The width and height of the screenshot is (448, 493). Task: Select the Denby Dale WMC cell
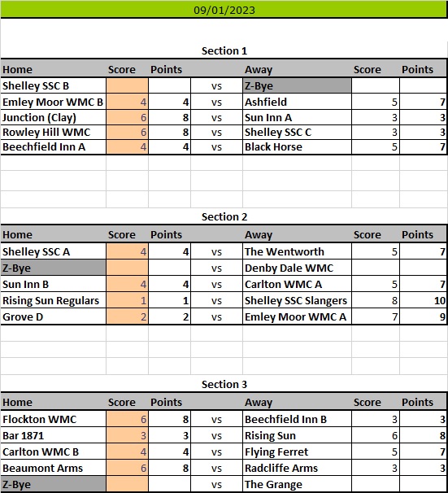pyautogui.click(x=297, y=268)
